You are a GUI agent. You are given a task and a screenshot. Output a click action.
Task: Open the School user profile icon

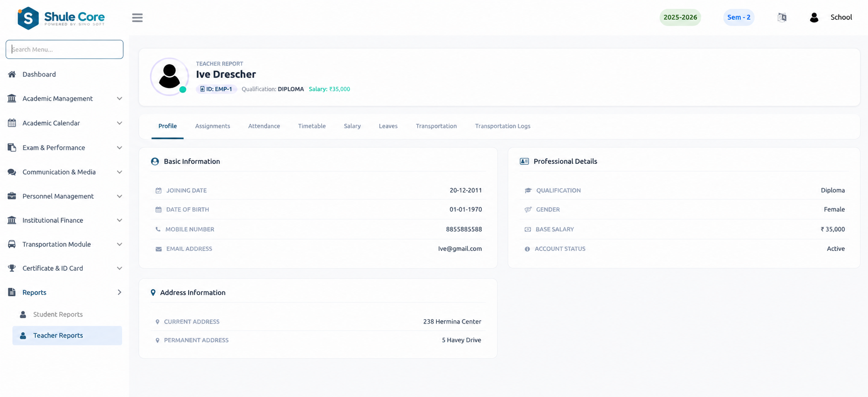click(814, 17)
